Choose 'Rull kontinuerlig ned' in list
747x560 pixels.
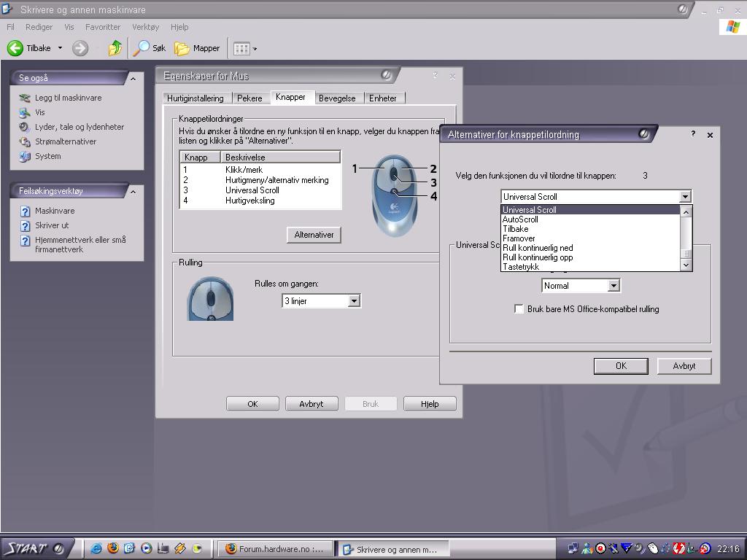coord(538,248)
